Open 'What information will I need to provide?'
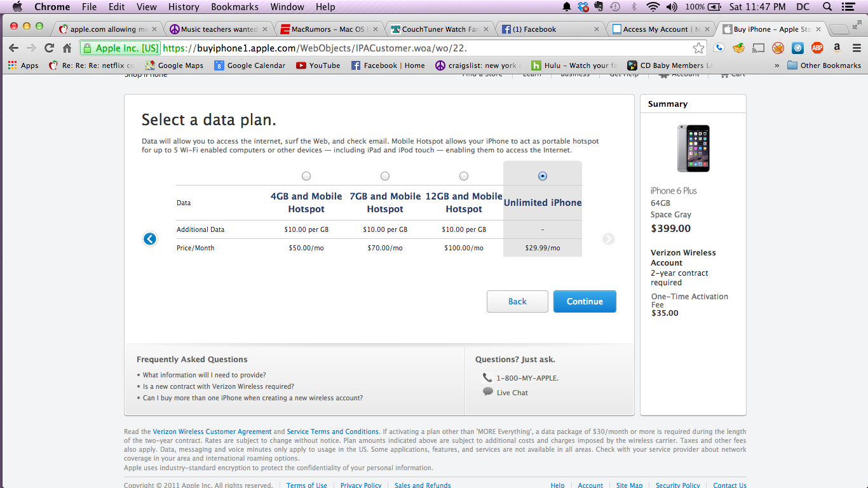 (204, 375)
